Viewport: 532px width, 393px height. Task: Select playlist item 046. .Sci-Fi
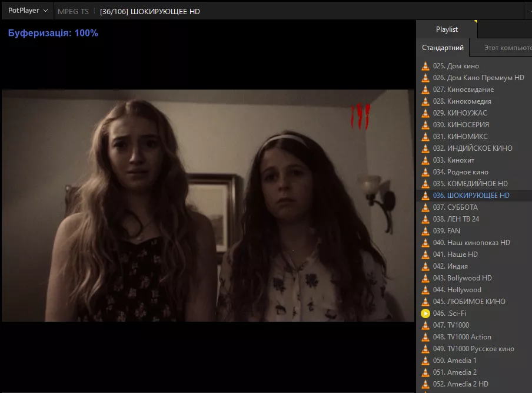click(x=474, y=313)
